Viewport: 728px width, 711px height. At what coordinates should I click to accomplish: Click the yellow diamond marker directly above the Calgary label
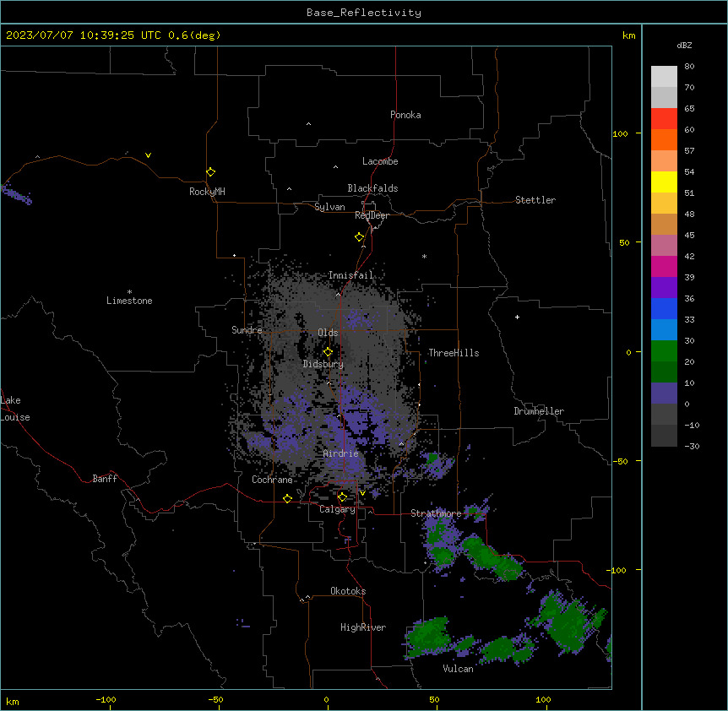click(x=342, y=497)
